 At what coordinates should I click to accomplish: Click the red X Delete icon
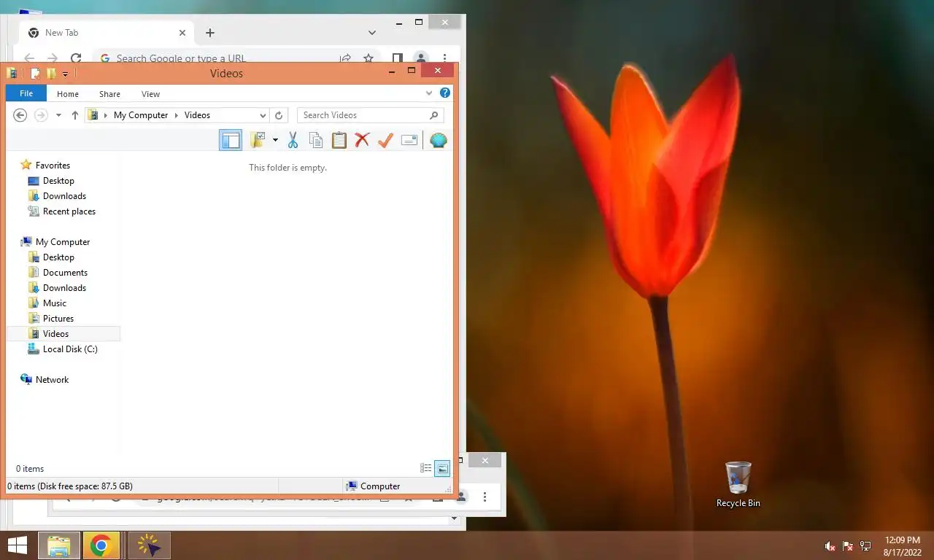[x=362, y=140]
